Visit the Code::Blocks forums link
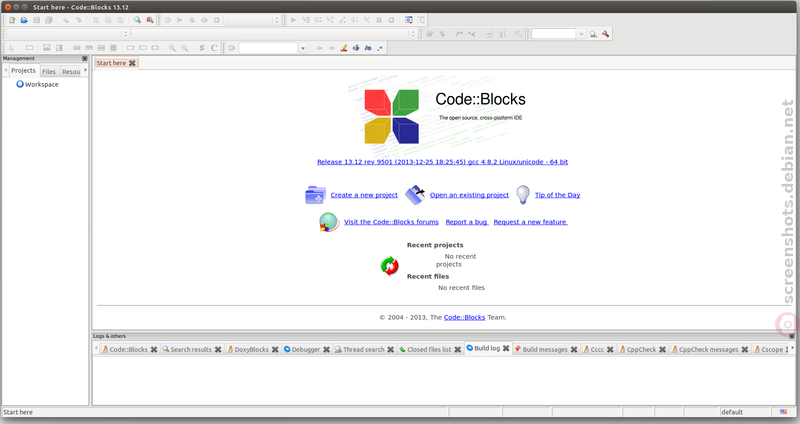Screen dimensions: 800x424 391,222
